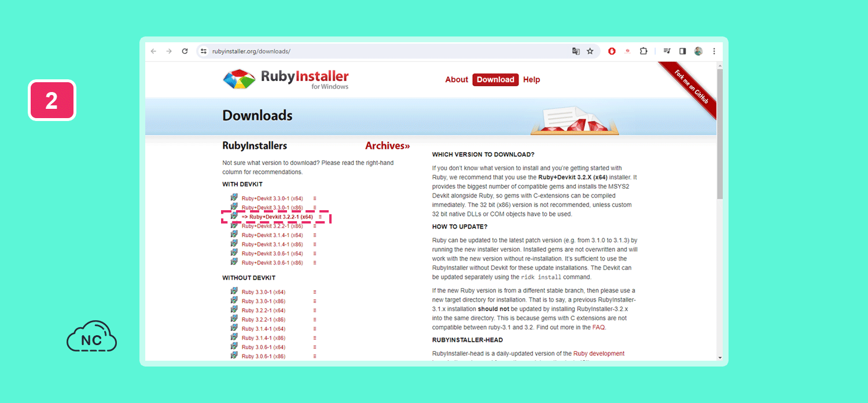Viewport: 868px width, 403px height.
Task: Open the Extensions puzzle icon
Action: 643,51
